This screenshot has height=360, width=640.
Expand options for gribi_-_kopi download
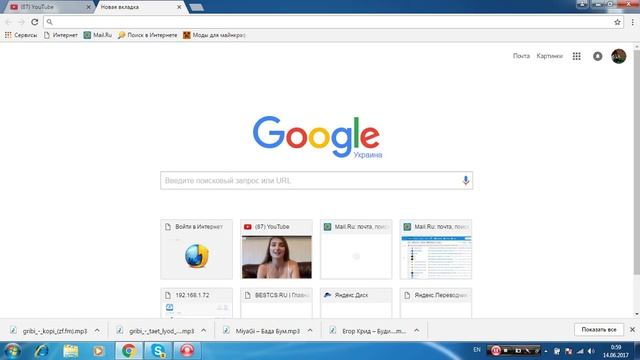click(x=97, y=331)
